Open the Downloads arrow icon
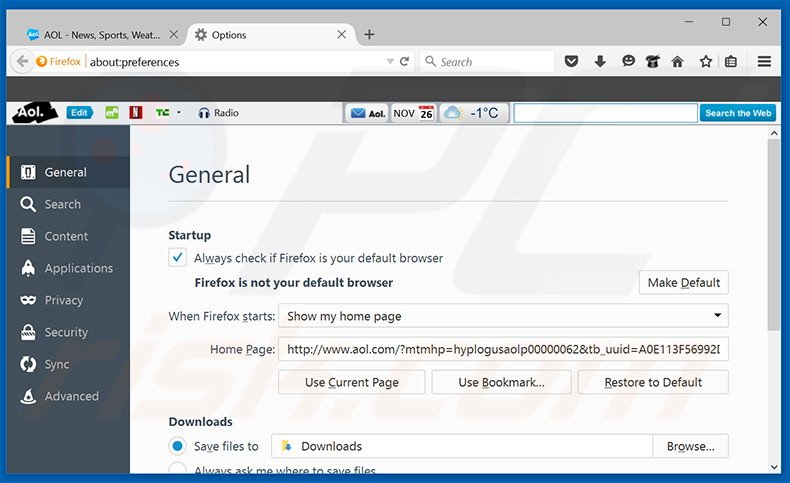This screenshot has width=790, height=483. 600,61
